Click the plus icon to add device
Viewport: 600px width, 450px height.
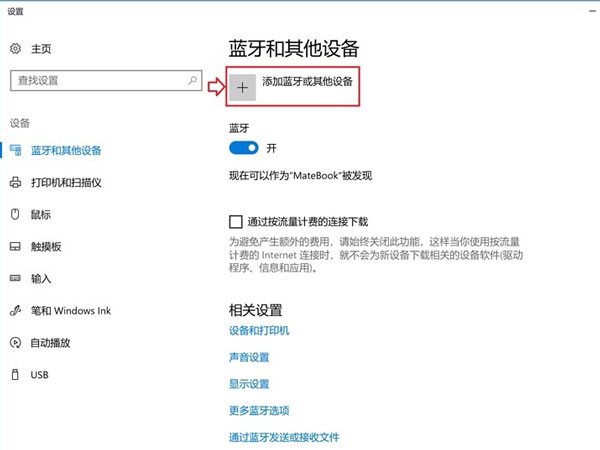[242, 87]
